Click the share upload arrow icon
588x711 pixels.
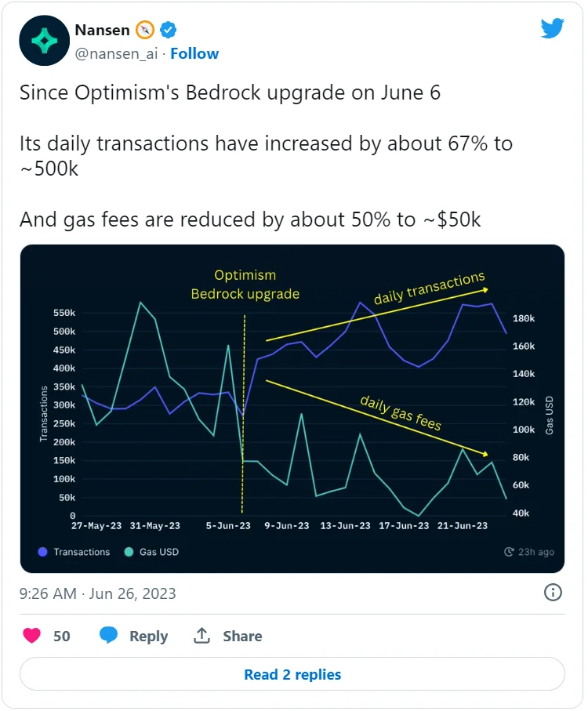(201, 636)
